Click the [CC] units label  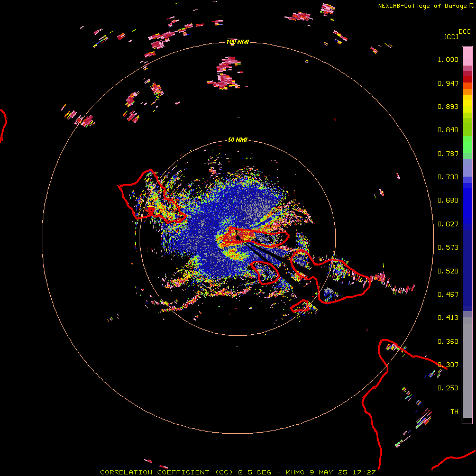click(x=451, y=36)
